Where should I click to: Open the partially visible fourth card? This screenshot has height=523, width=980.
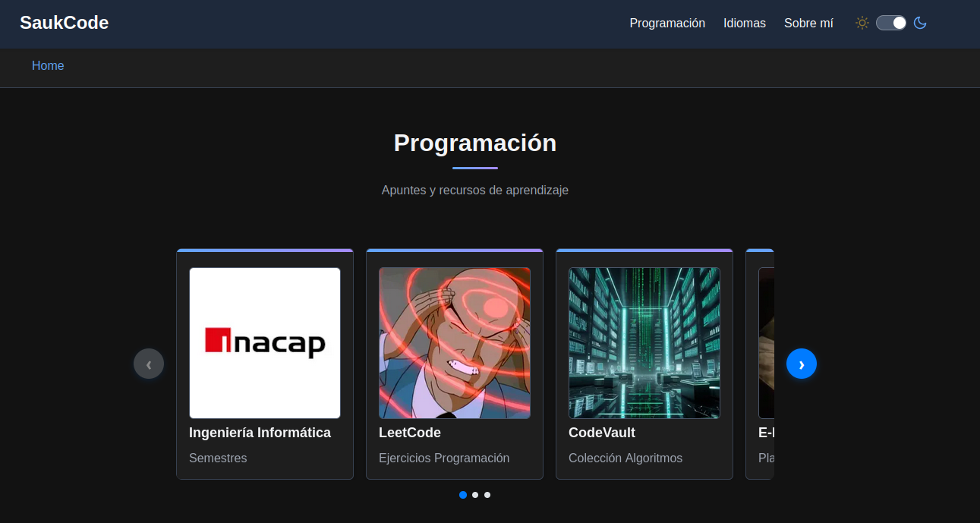coord(761,364)
